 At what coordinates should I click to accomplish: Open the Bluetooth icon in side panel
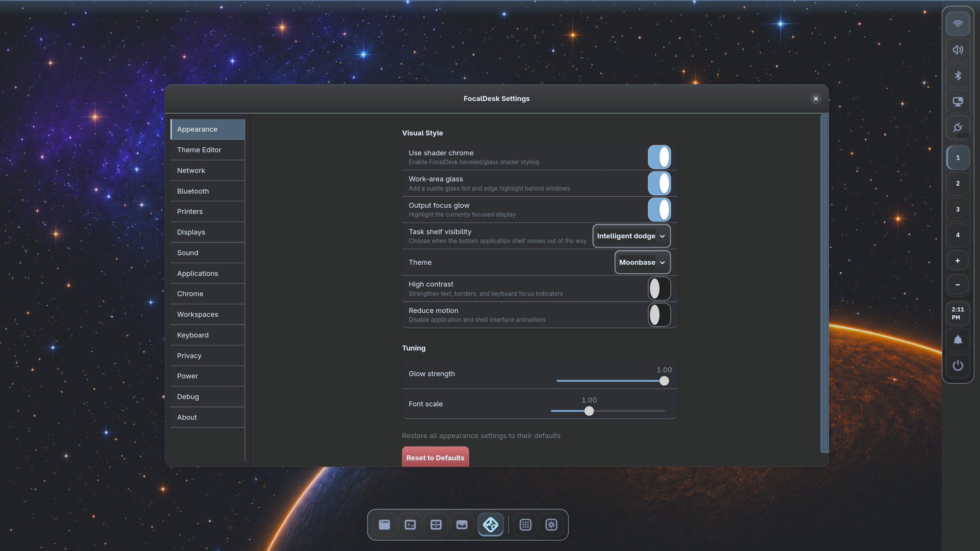pos(958,76)
